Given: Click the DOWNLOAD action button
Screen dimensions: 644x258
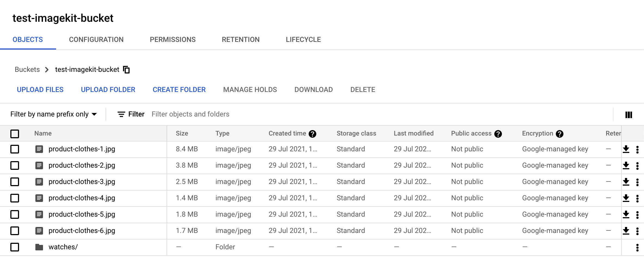Looking at the screenshot, I should pyautogui.click(x=314, y=90).
